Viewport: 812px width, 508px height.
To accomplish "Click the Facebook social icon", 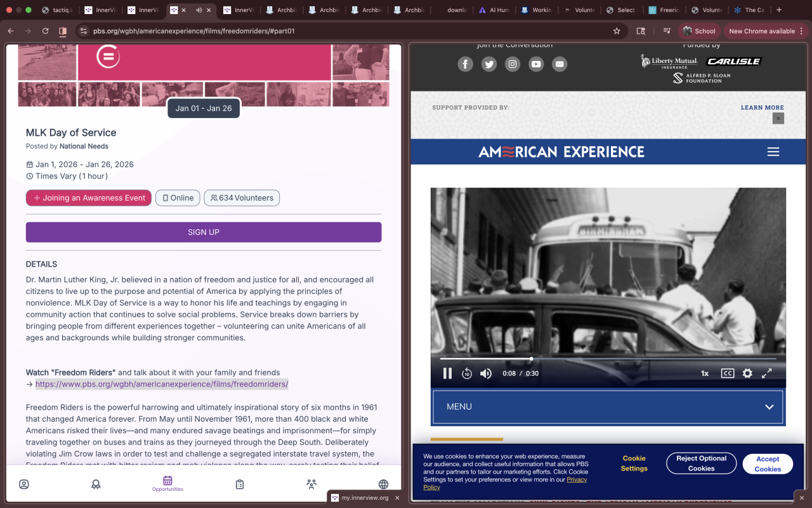I will (x=466, y=64).
